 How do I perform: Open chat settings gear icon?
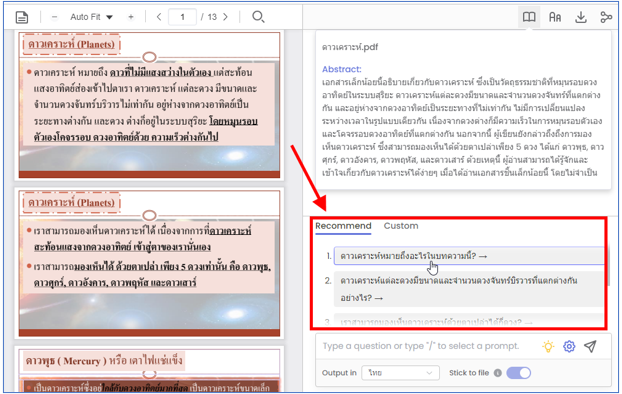(x=569, y=346)
